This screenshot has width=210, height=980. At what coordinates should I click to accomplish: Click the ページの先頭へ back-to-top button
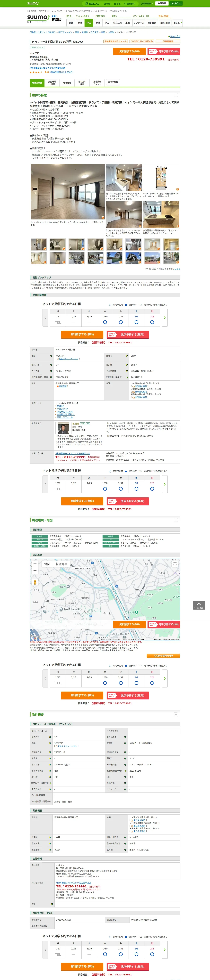(x=199, y=605)
